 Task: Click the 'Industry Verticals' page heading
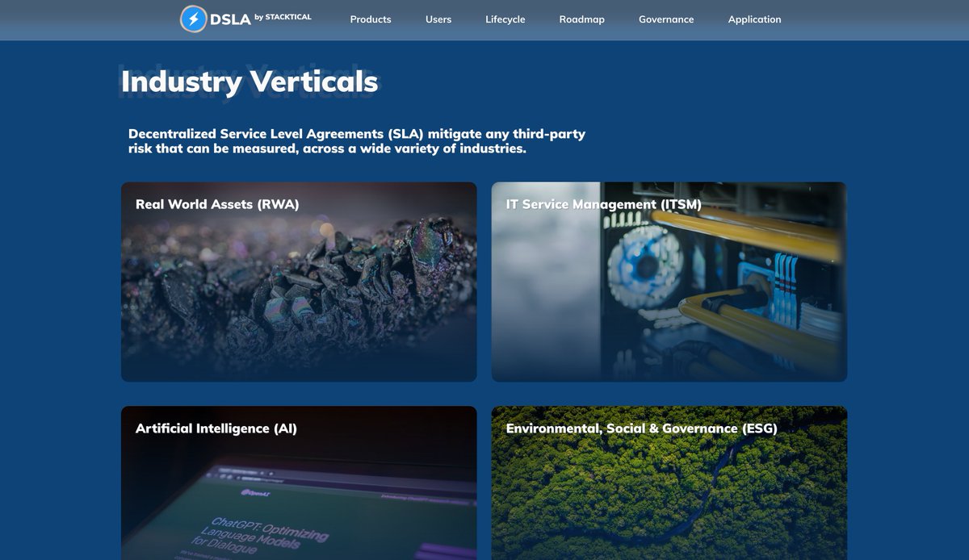249,81
